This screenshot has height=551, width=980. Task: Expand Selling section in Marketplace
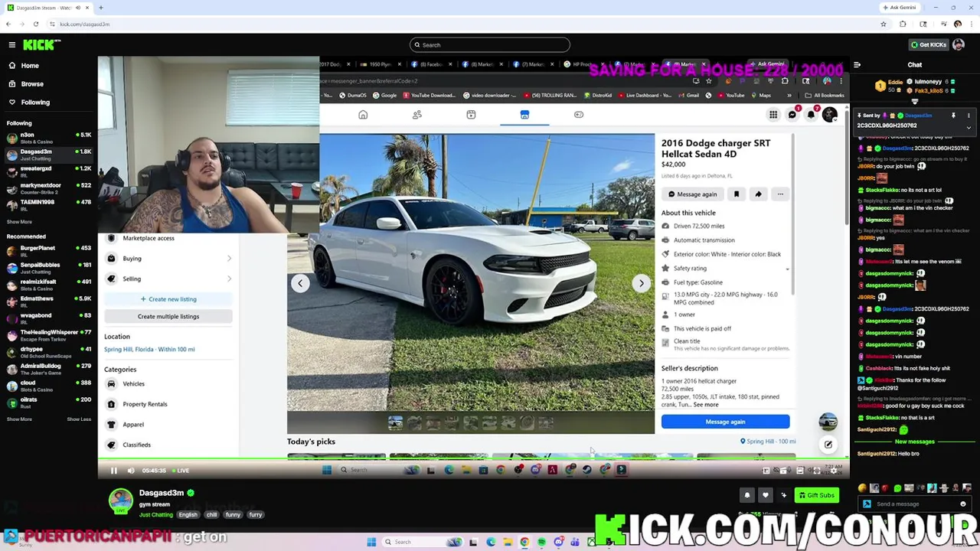(168, 279)
